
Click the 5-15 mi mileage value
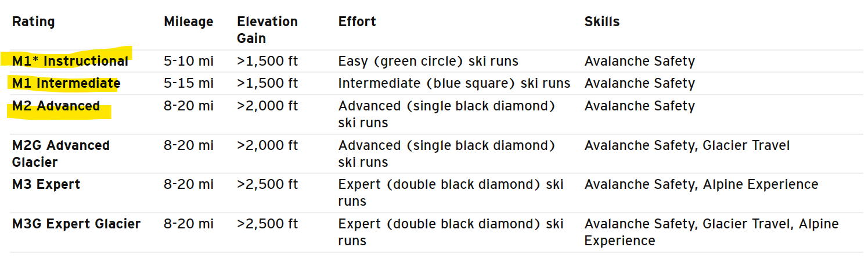188,83
